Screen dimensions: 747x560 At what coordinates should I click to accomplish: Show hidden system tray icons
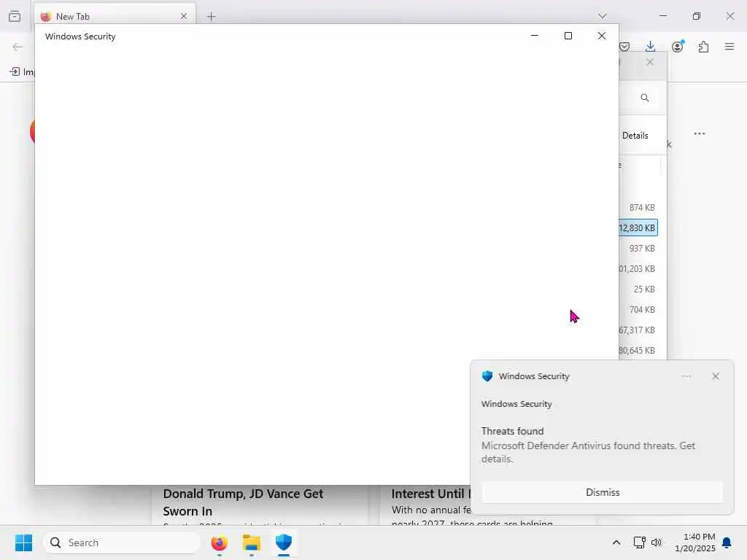coord(616,542)
